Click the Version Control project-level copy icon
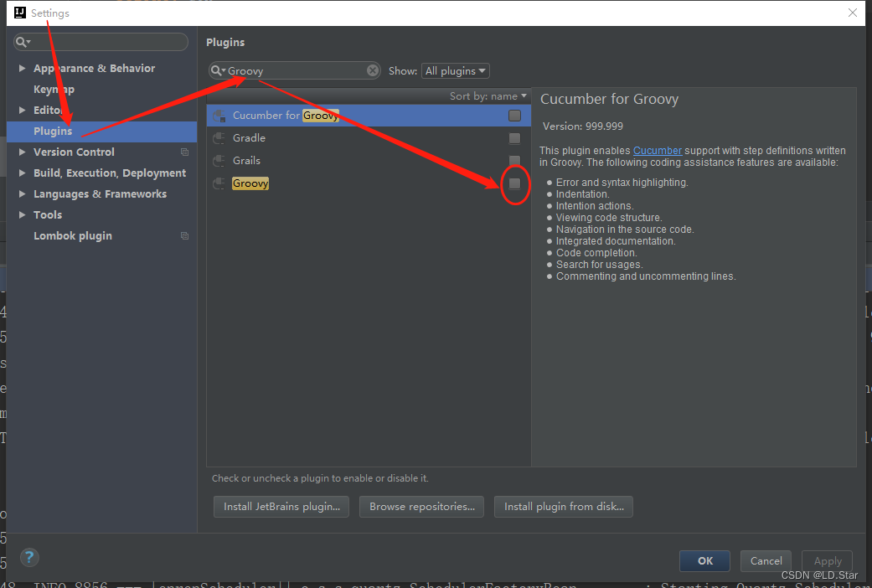This screenshot has height=588, width=872. [x=184, y=152]
